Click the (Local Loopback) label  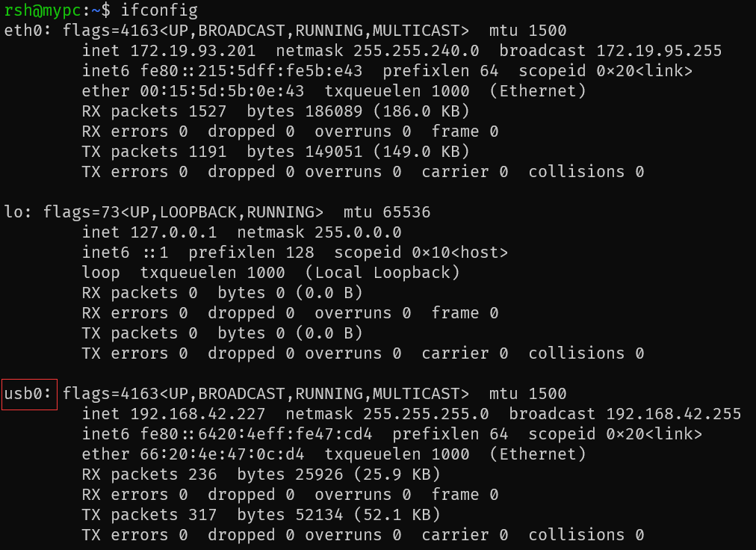click(x=382, y=273)
